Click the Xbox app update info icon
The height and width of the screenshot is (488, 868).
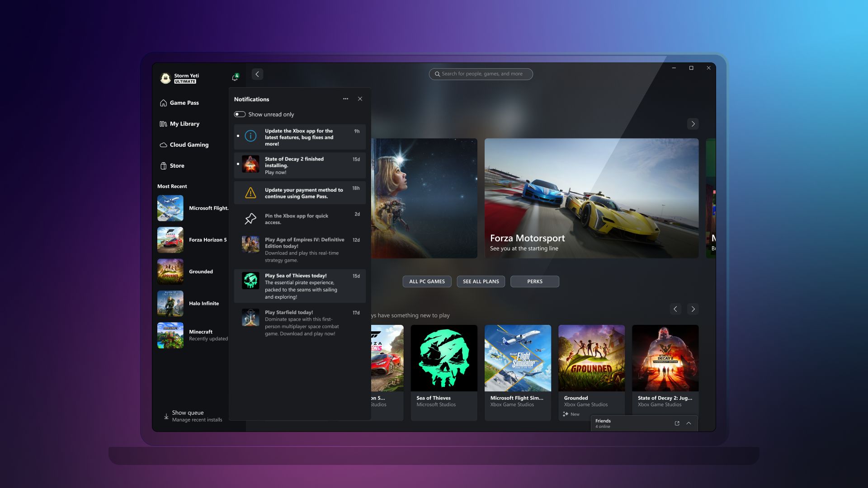pyautogui.click(x=250, y=136)
